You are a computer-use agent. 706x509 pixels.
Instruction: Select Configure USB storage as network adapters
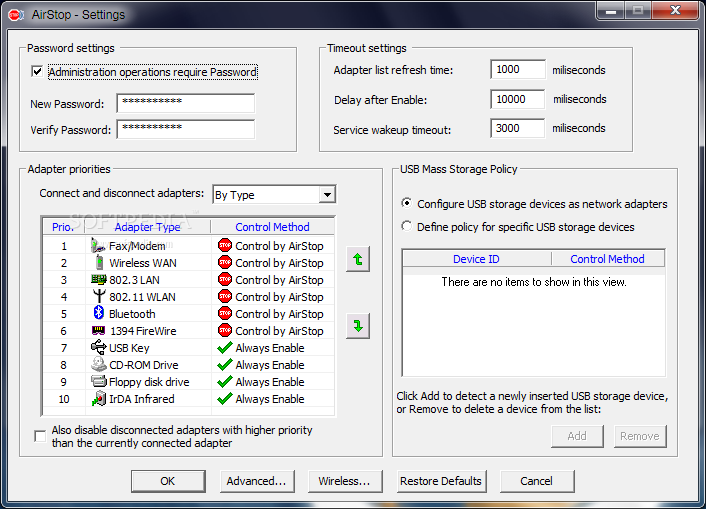pos(407,204)
